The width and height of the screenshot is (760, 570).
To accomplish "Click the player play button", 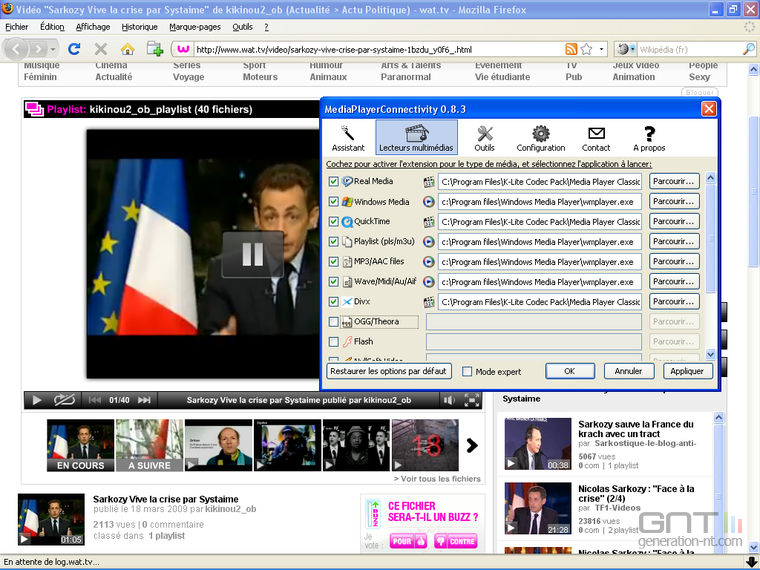I will pyautogui.click(x=36, y=400).
